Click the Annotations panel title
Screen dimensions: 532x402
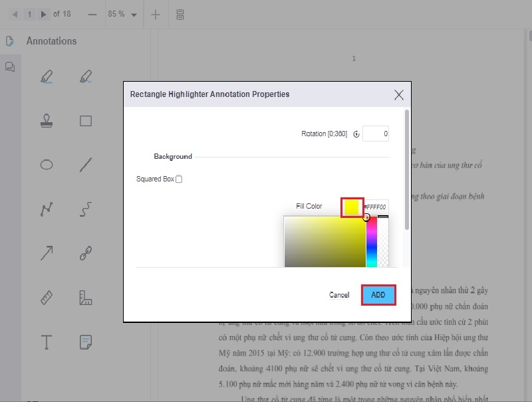[x=52, y=41]
